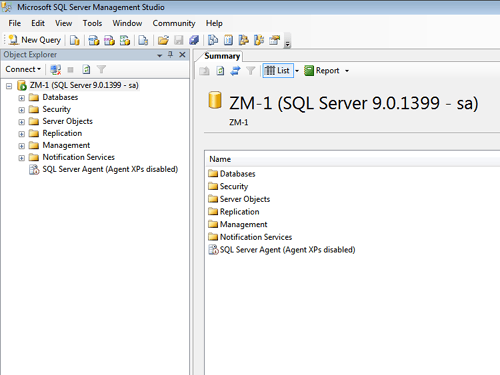The height and width of the screenshot is (375, 500).
Task: Open a new Analysis Services XMLA Query
Action: (x=125, y=40)
